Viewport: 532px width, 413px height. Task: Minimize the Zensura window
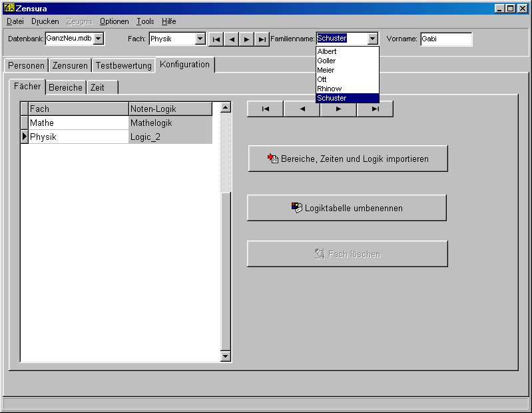(499, 8)
